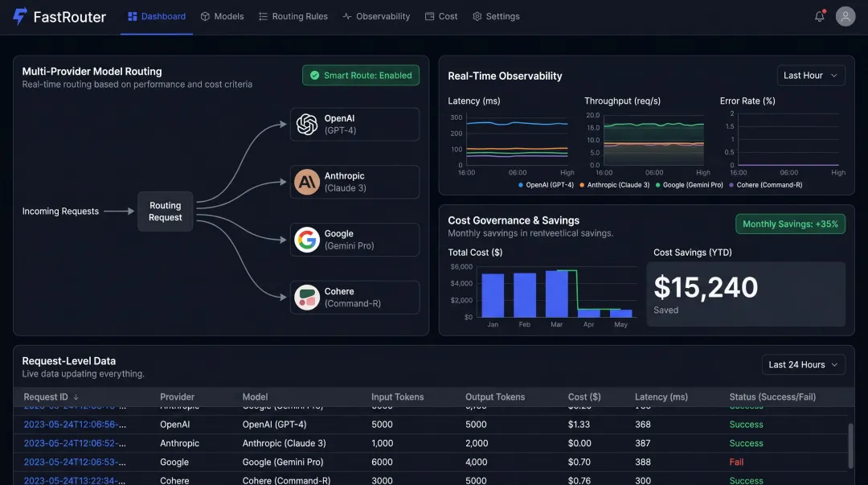Click the Google (Gemini Pro) green legend dot
The height and width of the screenshot is (485, 868).
[657, 185]
